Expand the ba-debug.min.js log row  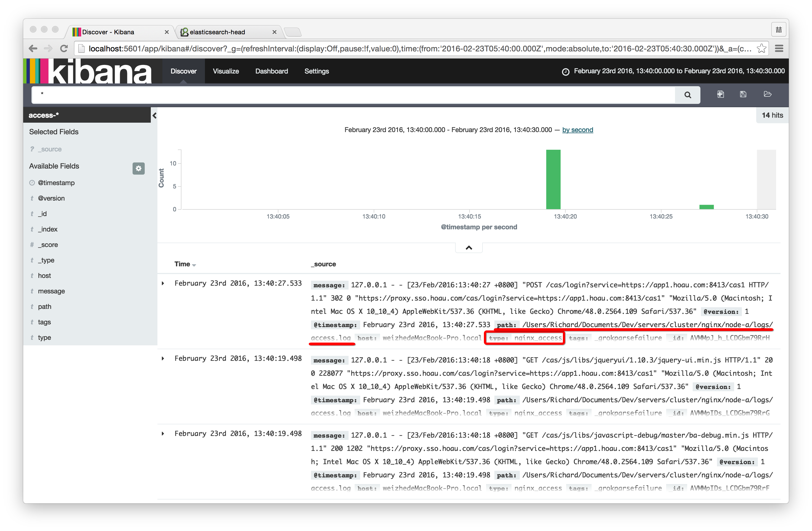point(163,433)
